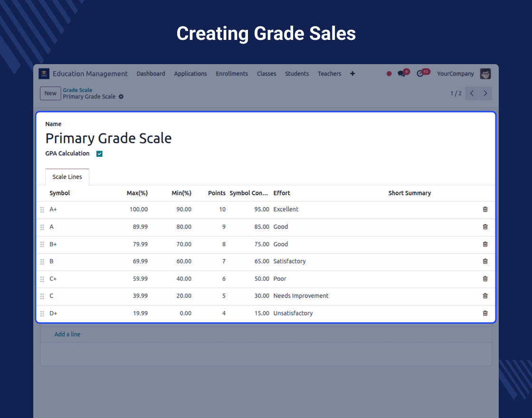Click the drag handle of the B+ row

pyautogui.click(x=42, y=244)
